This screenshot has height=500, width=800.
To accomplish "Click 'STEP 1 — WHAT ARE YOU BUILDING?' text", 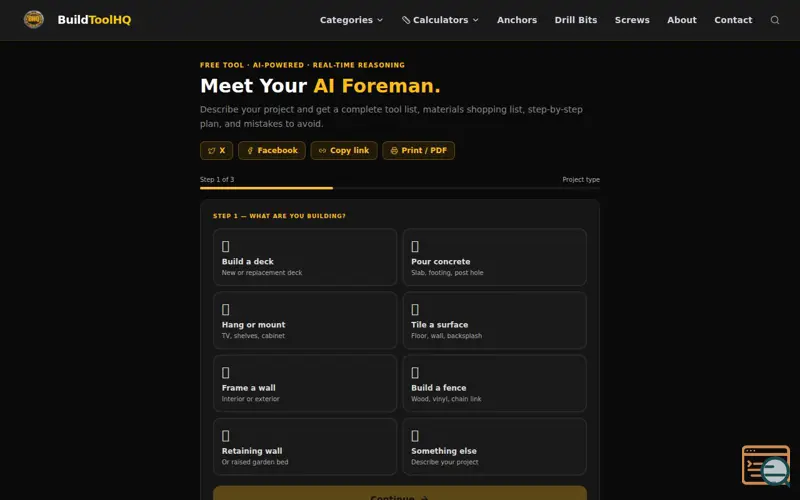I will [279, 216].
